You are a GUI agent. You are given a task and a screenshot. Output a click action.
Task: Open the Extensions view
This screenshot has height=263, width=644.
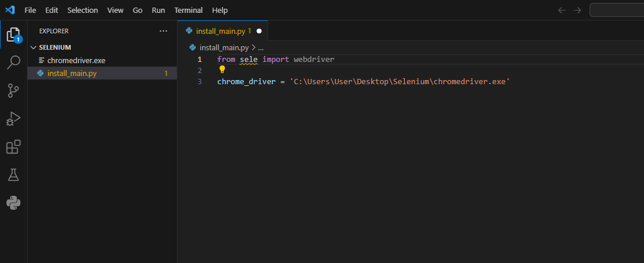(13, 147)
